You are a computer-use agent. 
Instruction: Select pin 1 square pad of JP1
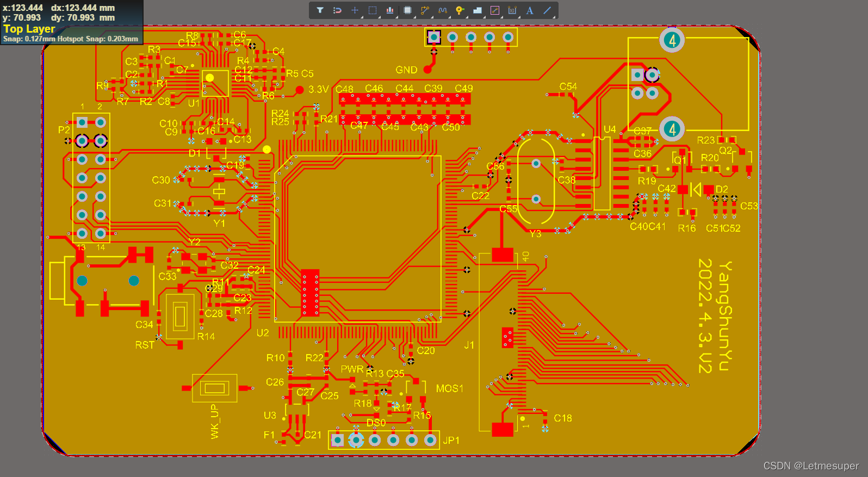(337, 439)
